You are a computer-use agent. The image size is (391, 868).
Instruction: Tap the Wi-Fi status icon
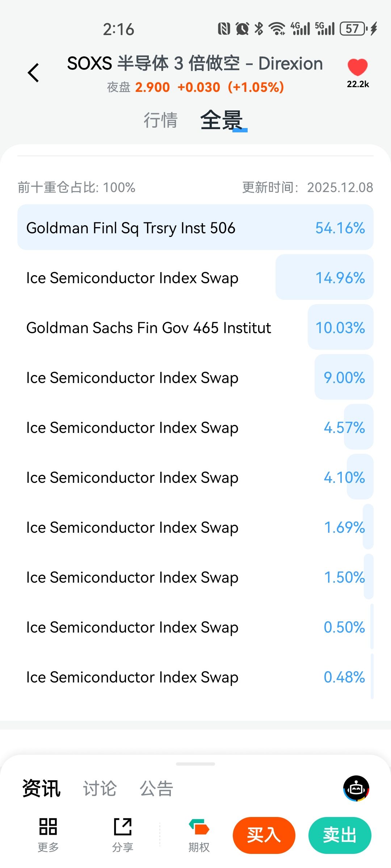tap(277, 29)
